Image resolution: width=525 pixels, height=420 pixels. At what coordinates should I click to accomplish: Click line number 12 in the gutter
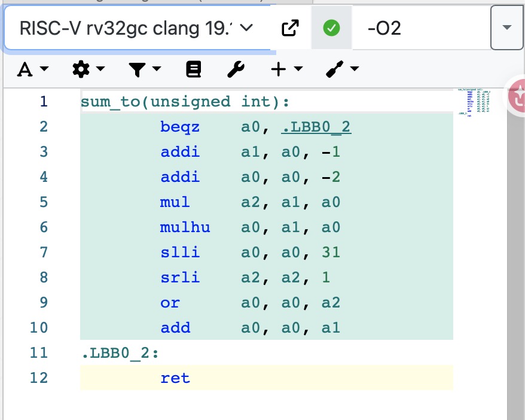tap(39, 378)
